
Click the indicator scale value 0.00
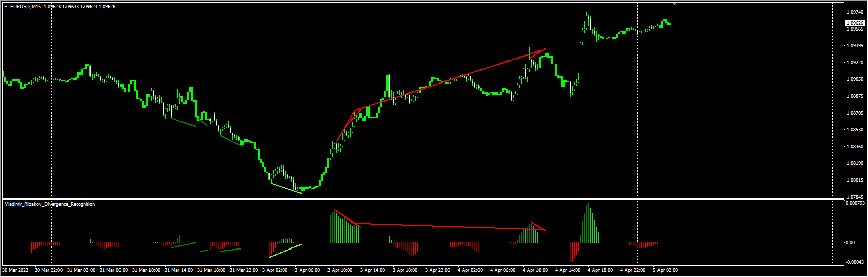[850, 243]
